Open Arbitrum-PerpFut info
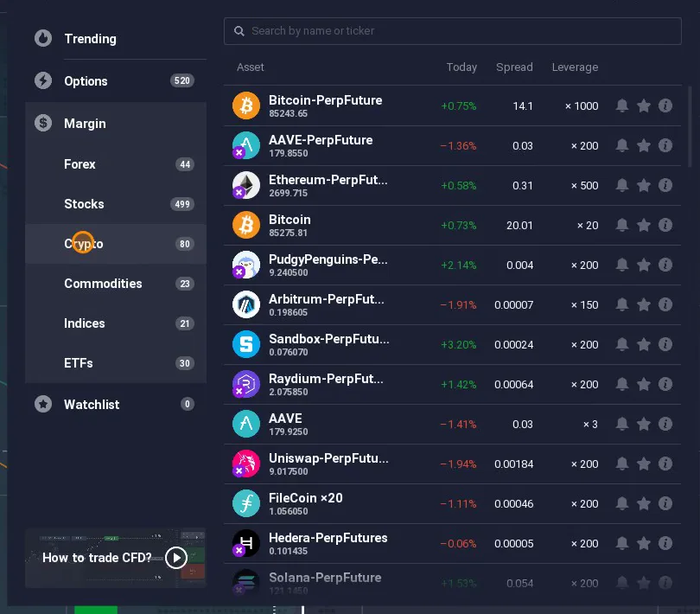 (x=665, y=304)
